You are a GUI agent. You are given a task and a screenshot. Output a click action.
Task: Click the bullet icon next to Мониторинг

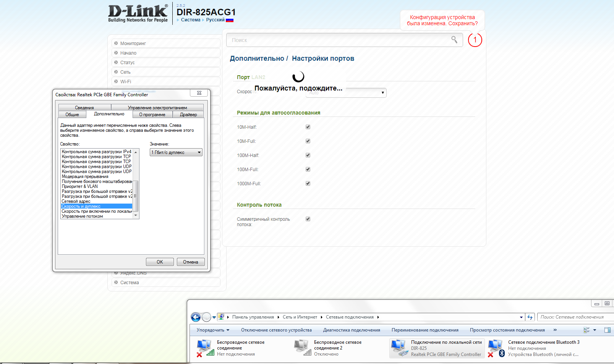[x=116, y=43]
